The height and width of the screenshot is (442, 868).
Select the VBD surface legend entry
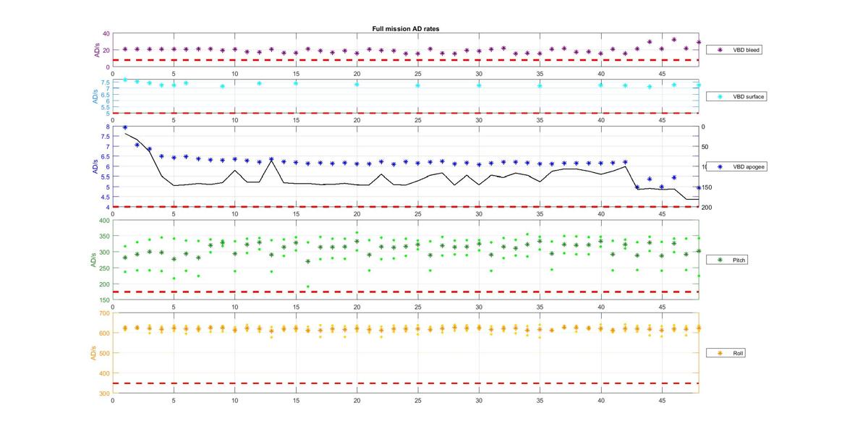pos(736,96)
